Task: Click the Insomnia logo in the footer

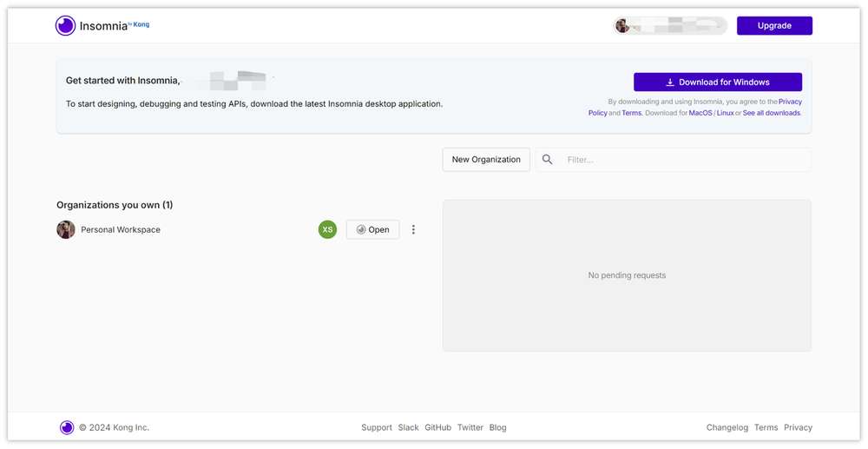Action: tap(67, 427)
